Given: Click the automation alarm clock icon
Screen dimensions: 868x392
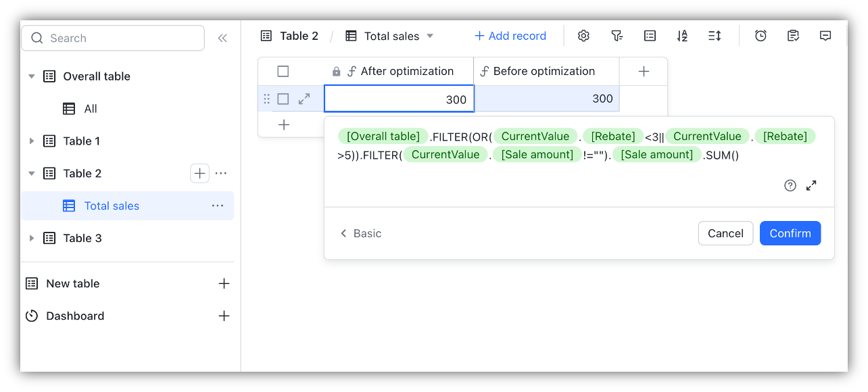Looking at the screenshot, I should (761, 35).
